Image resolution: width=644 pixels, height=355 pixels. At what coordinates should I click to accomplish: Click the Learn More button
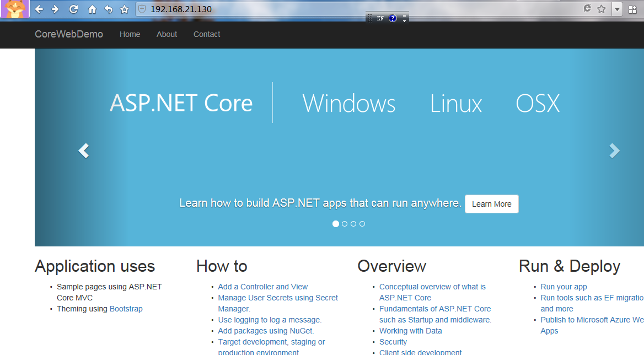coord(492,204)
